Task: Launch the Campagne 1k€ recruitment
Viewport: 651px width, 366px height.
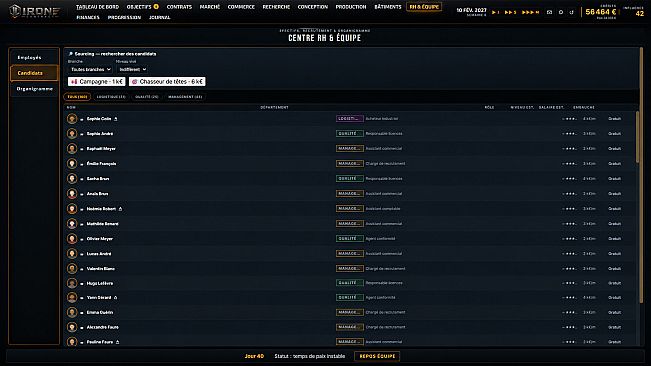Action: (x=97, y=82)
